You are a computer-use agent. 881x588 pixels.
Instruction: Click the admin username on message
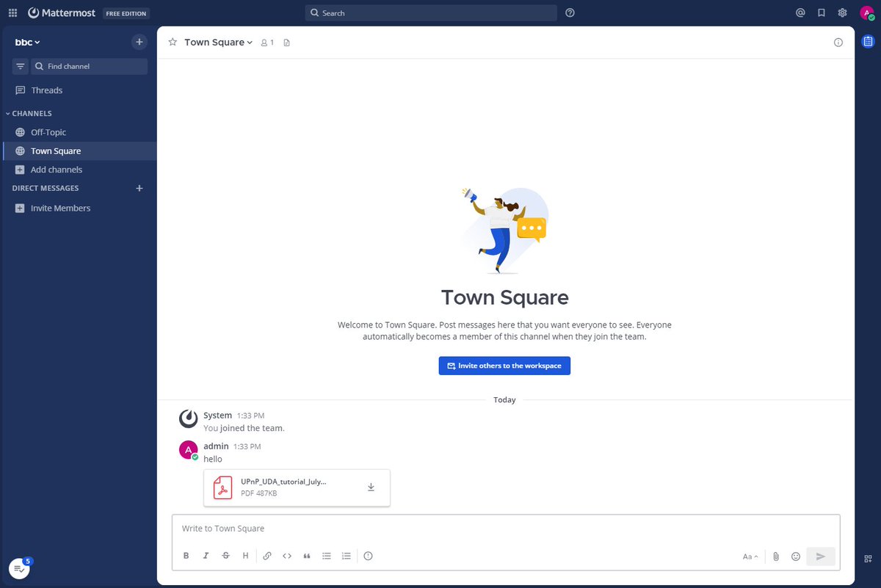pos(216,446)
